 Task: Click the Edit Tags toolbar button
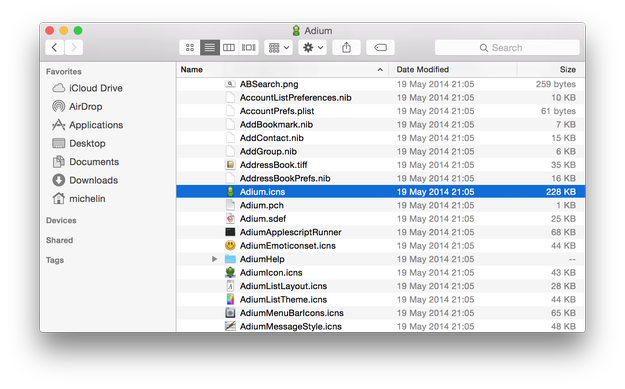click(x=380, y=48)
